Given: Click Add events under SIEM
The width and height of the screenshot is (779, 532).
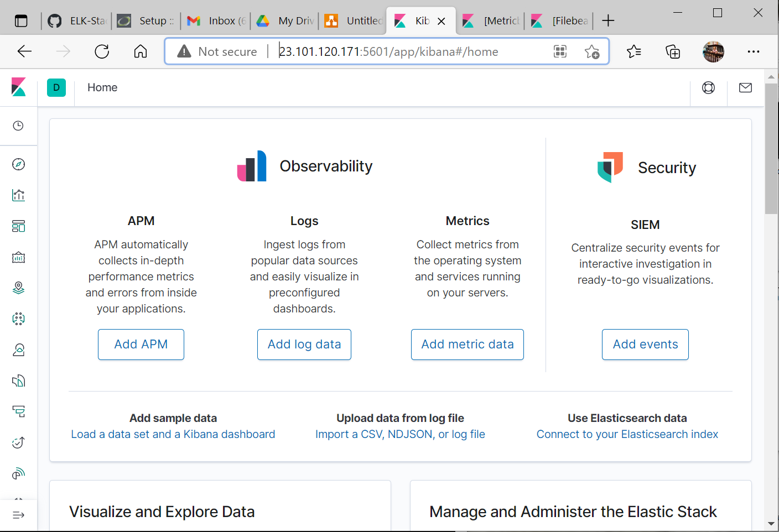Looking at the screenshot, I should [x=645, y=344].
